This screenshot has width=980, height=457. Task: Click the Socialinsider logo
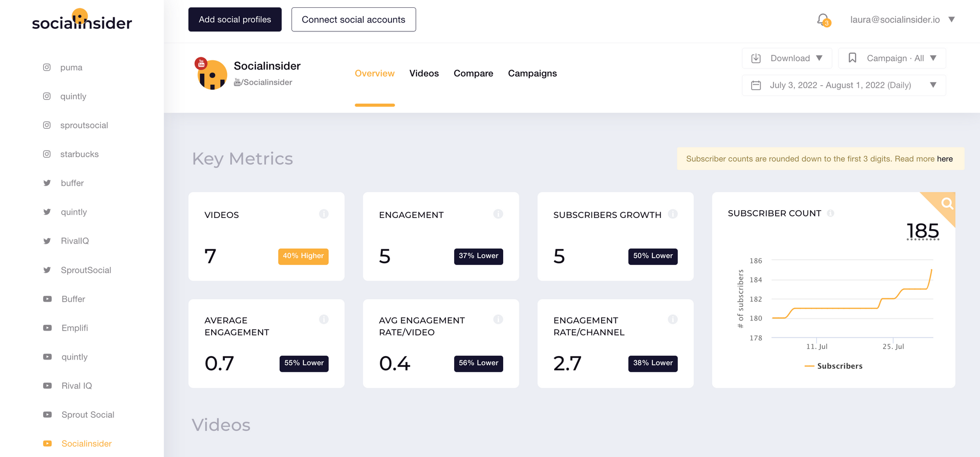[82, 20]
